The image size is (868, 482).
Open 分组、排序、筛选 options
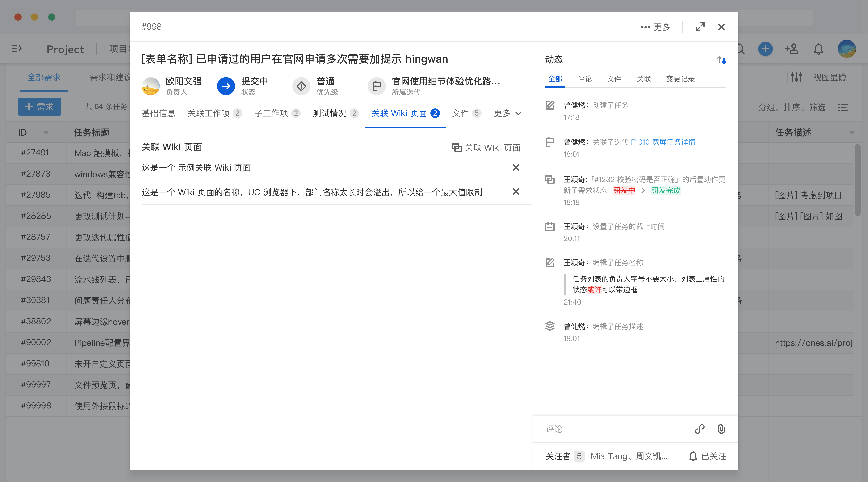point(792,107)
